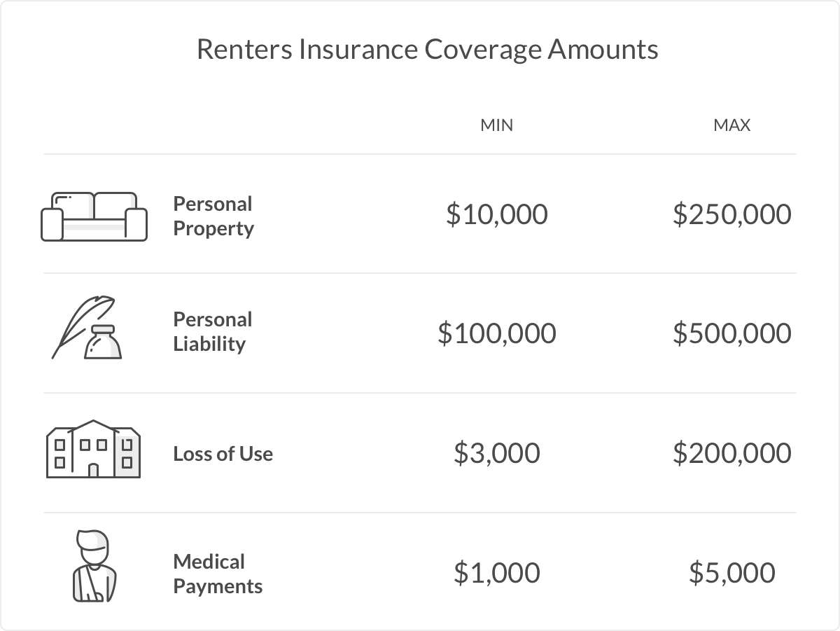Click the $10,000 minimum Personal Property value
Viewport: 840px width, 631px height.
(x=496, y=214)
